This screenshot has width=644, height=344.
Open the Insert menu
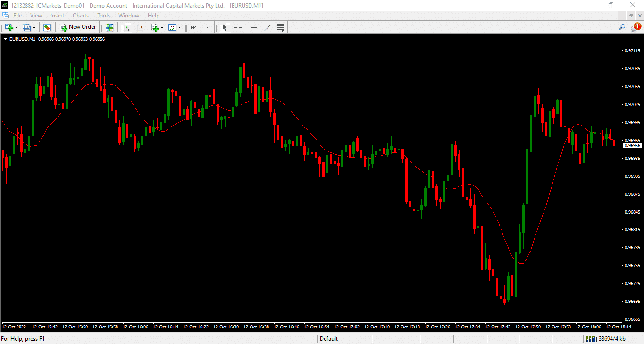57,16
